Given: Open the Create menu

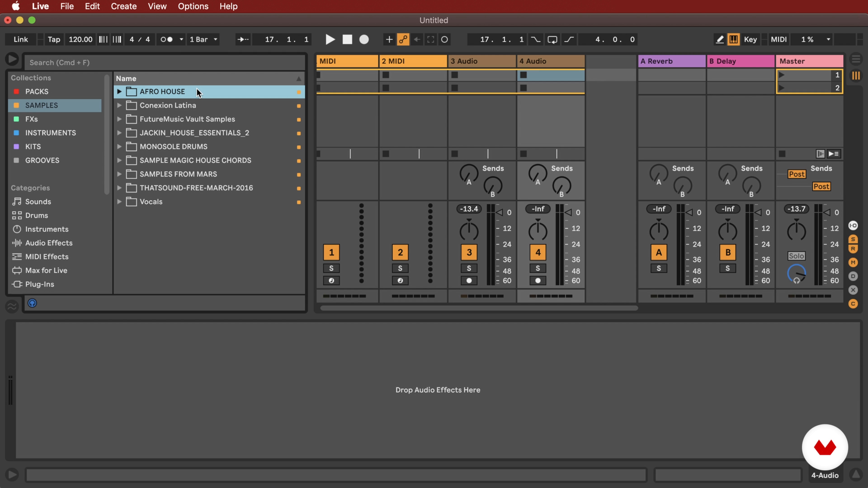Looking at the screenshot, I should [124, 6].
